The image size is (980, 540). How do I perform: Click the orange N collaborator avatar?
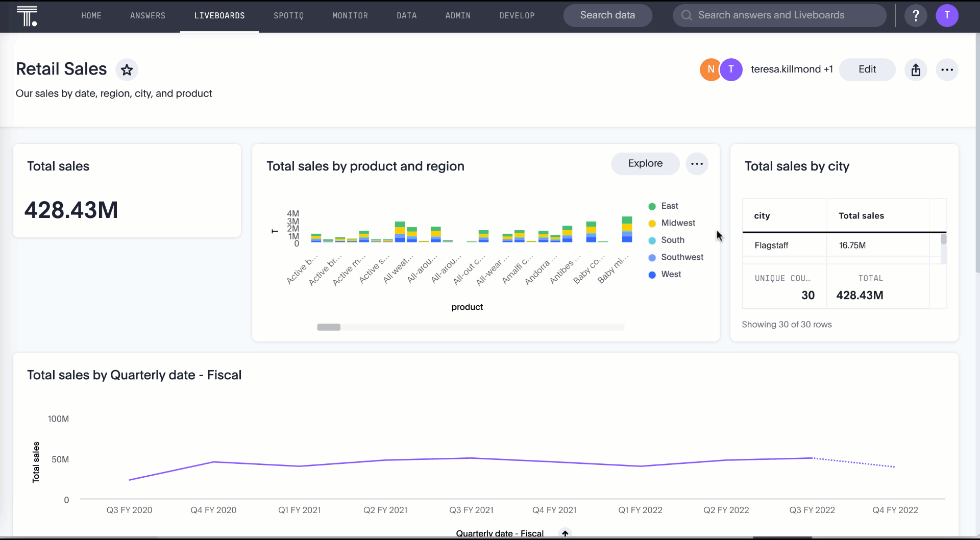click(710, 69)
